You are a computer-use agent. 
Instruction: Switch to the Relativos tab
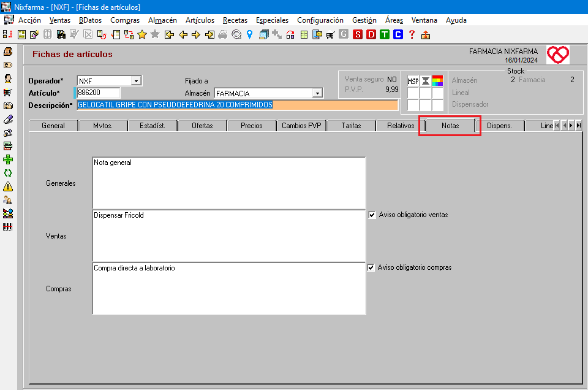click(x=401, y=126)
